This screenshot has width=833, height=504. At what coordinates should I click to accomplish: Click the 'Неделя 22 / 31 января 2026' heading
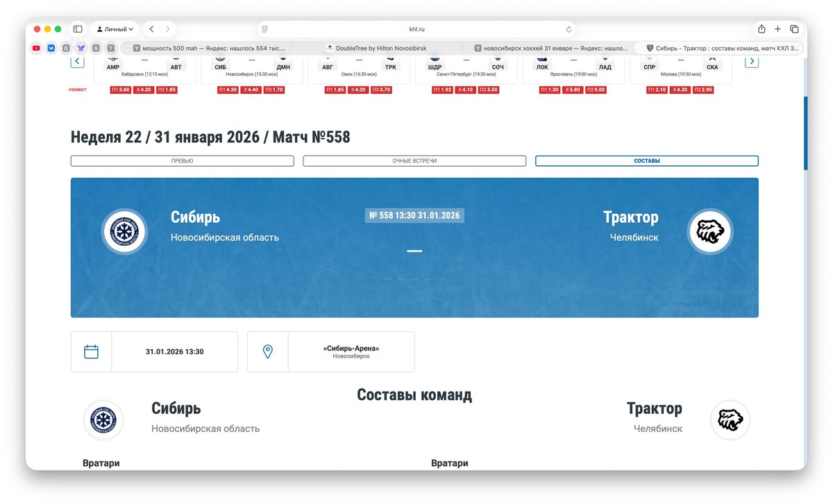[x=210, y=137]
